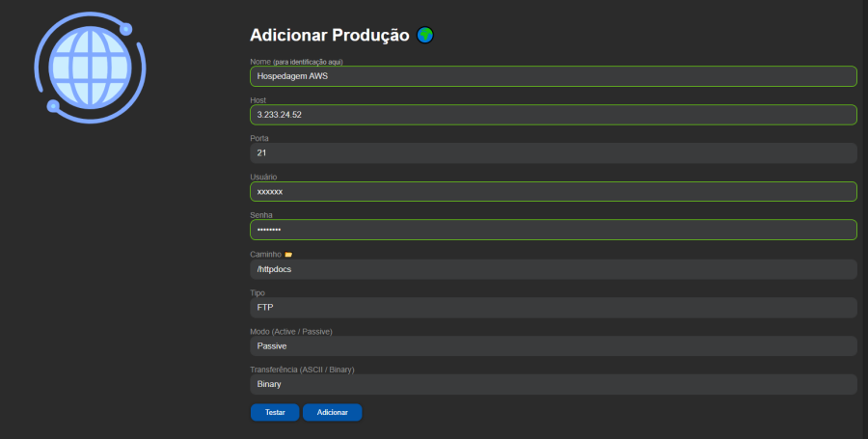Click the Caminho field showing /httpdocs
Viewport: 868px width, 439px height.
pyautogui.click(x=553, y=269)
